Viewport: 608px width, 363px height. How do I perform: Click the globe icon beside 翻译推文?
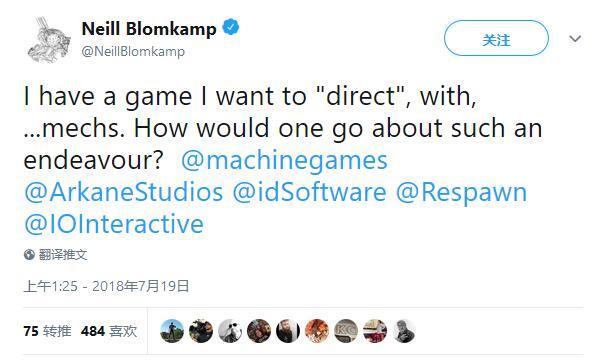(x=29, y=255)
